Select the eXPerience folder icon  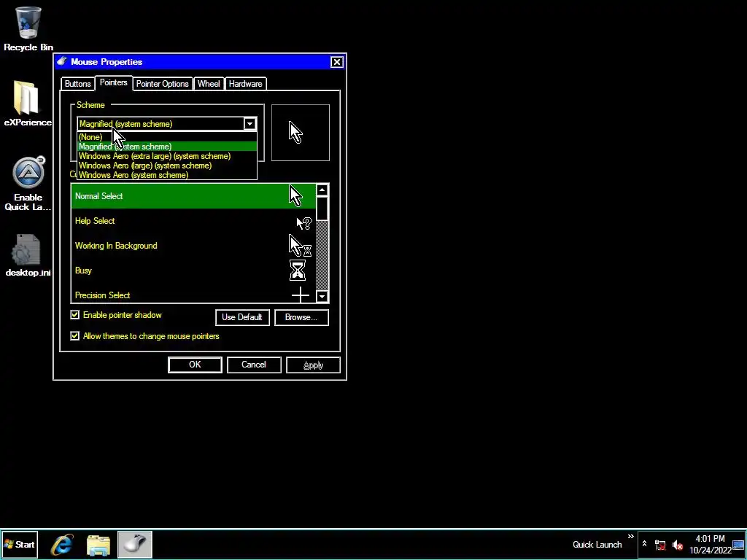click(x=28, y=104)
